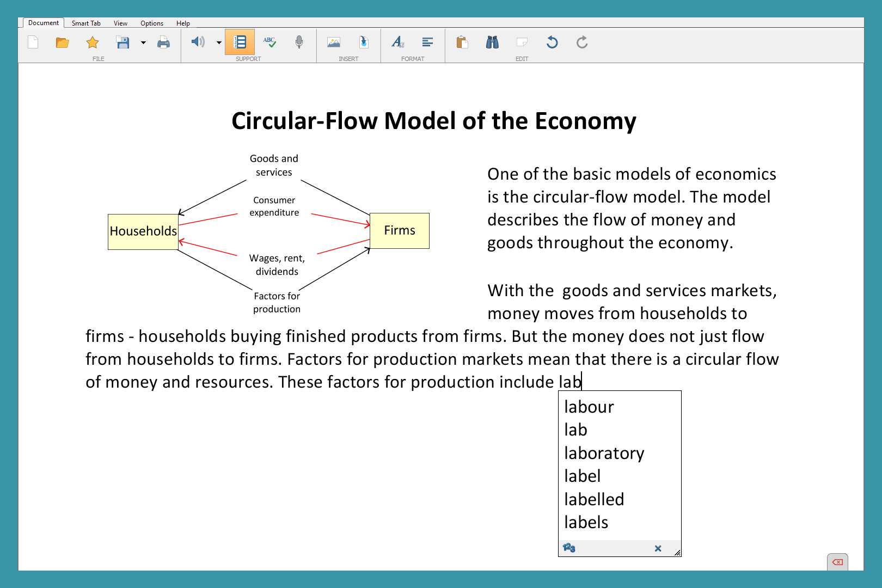Click the 'Factors for production' diagram label
Viewport: 882px width, 588px height.
pyautogui.click(x=277, y=302)
